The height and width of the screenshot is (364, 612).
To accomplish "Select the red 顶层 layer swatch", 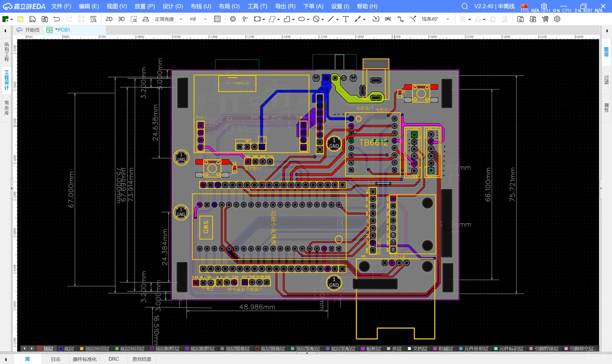I will (40, 349).
